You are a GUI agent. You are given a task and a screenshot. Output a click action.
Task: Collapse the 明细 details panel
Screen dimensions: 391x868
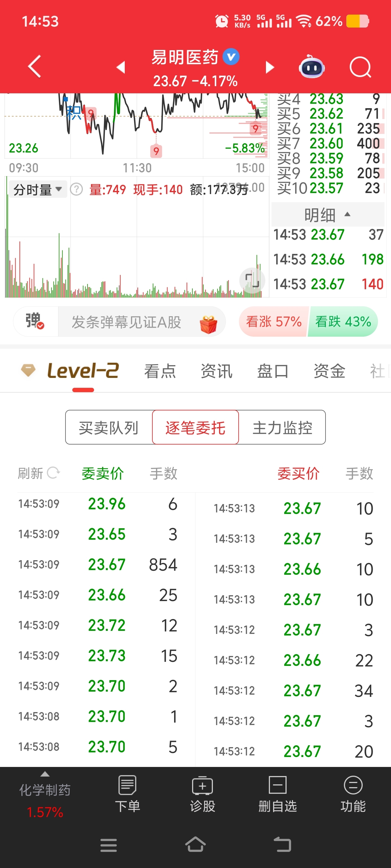click(x=328, y=215)
